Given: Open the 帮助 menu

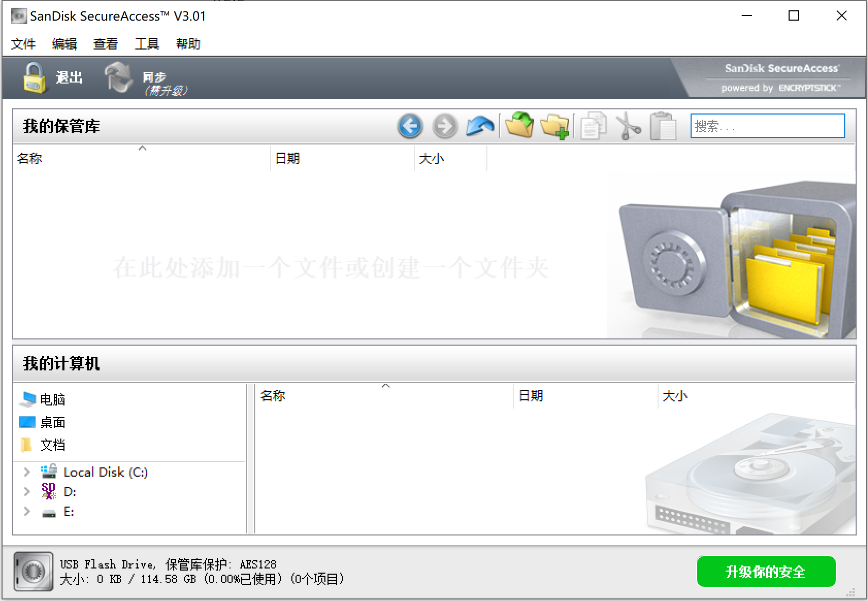Looking at the screenshot, I should 188,44.
